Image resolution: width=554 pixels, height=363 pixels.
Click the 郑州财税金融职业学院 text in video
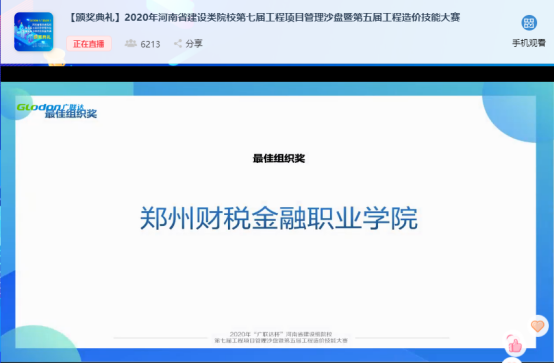coord(279,218)
